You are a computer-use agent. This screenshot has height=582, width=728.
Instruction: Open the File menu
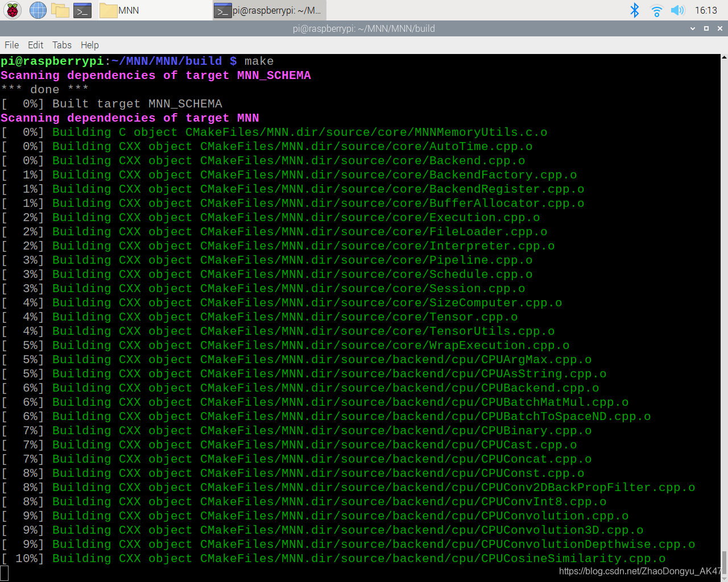[x=11, y=45]
